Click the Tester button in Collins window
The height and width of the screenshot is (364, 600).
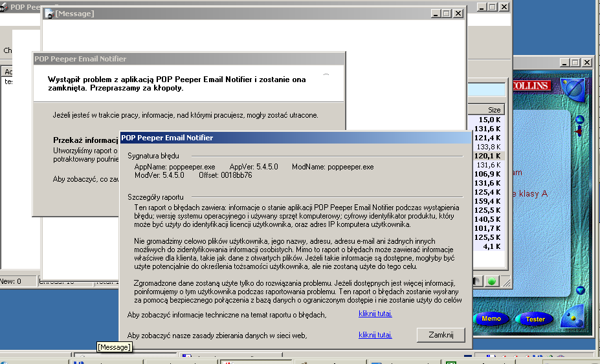(x=535, y=319)
